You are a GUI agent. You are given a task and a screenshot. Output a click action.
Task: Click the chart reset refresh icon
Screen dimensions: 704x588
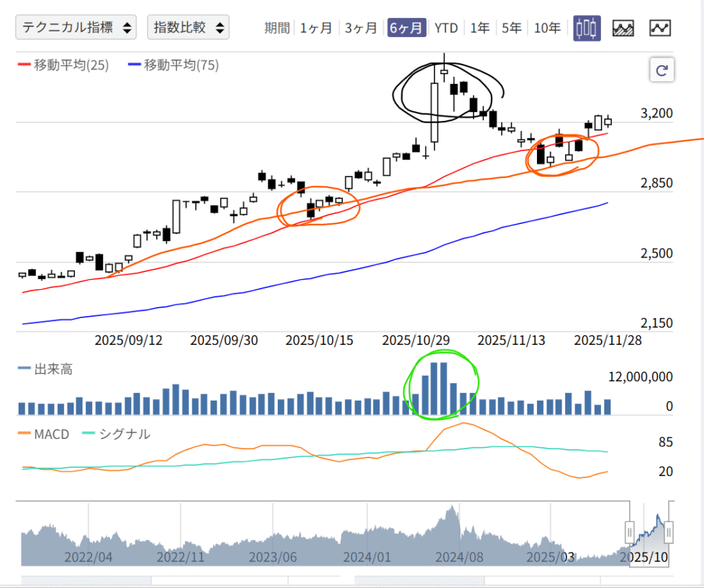click(663, 70)
